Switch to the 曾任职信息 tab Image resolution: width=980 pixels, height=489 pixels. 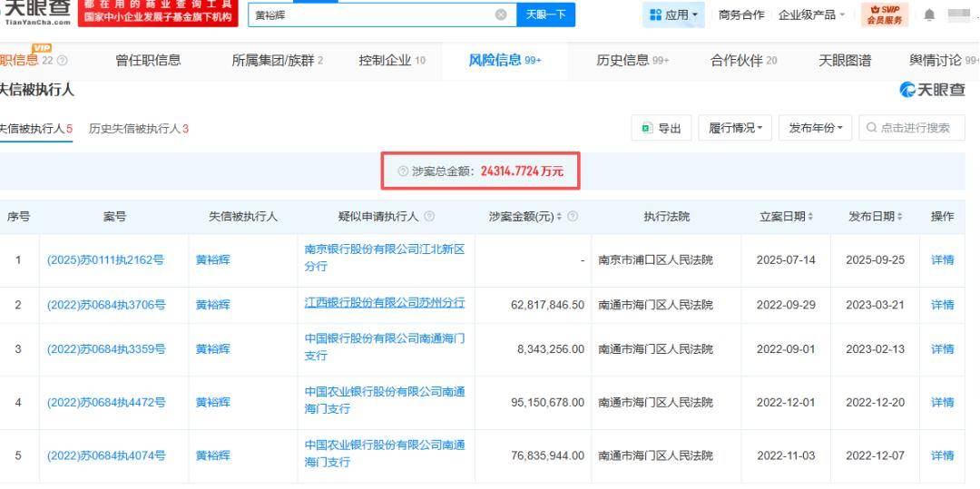pos(148,61)
